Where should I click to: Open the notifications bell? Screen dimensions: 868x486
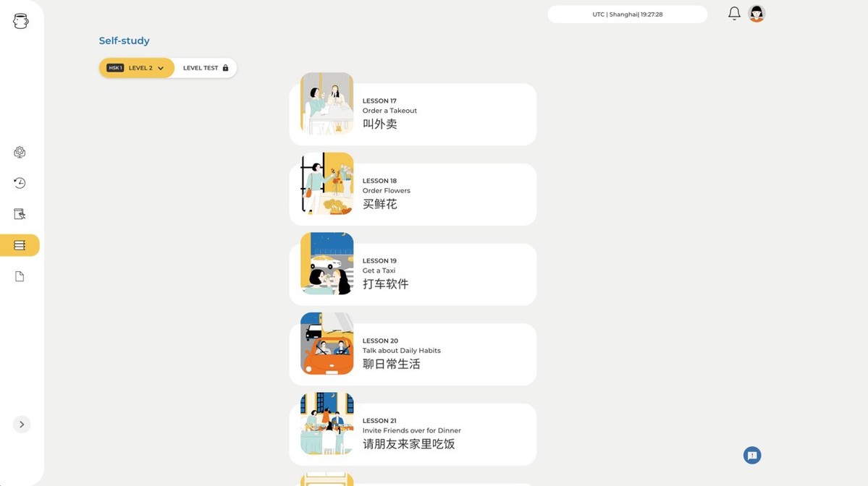(x=734, y=13)
